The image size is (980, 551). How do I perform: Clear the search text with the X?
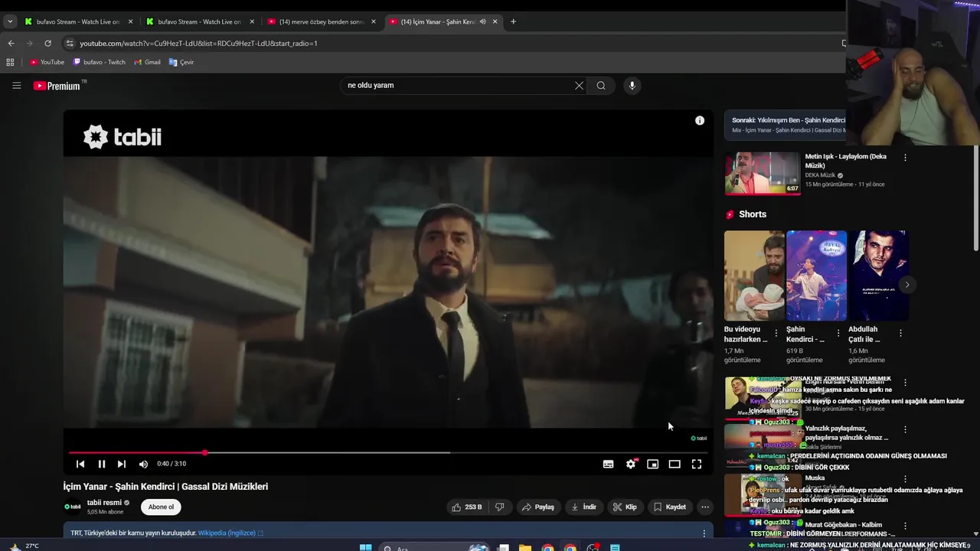[579, 86]
